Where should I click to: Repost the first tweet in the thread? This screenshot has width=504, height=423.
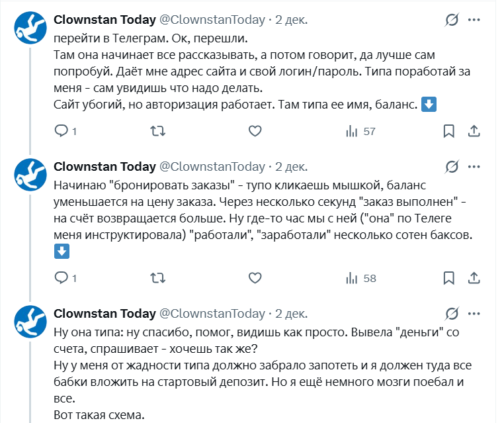[159, 131]
